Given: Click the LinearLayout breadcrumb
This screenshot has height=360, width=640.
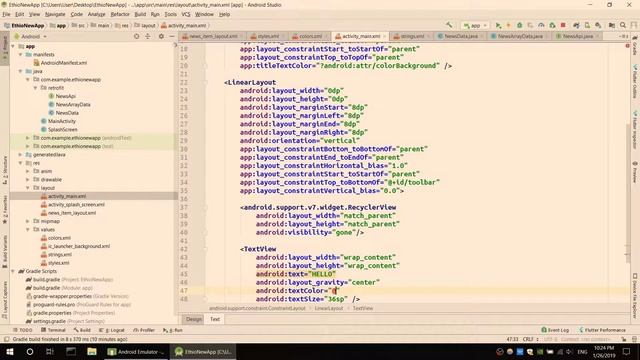Looking at the screenshot, I should [329, 308].
